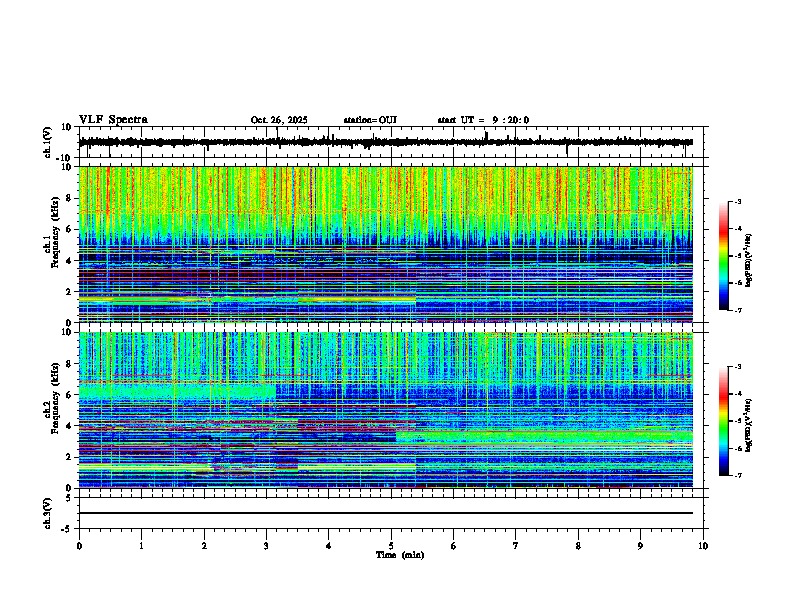
Task: Click the "8" kHz tick on ch.1 spectrogram axis
Action: tap(70, 198)
